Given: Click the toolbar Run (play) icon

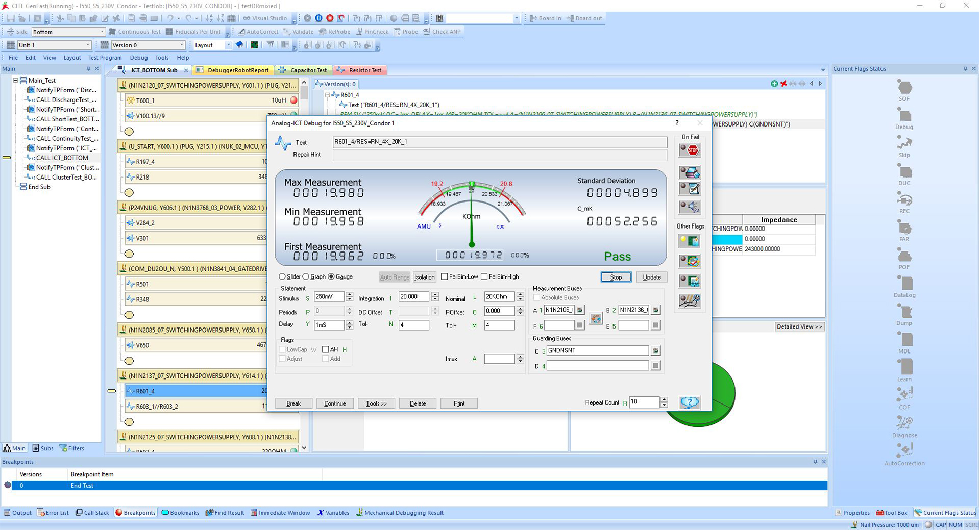Looking at the screenshot, I should click(307, 18).
